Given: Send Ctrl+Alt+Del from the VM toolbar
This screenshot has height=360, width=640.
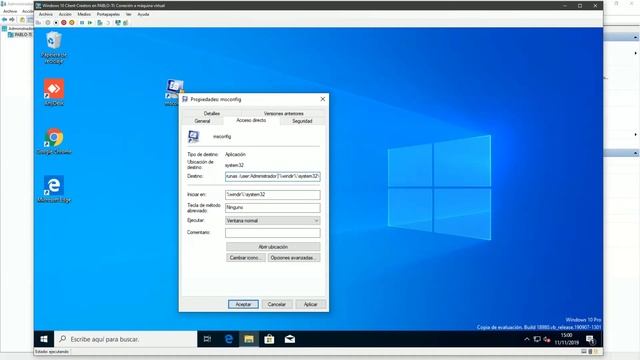Looking at the screenshot, I should coord(39,23).
